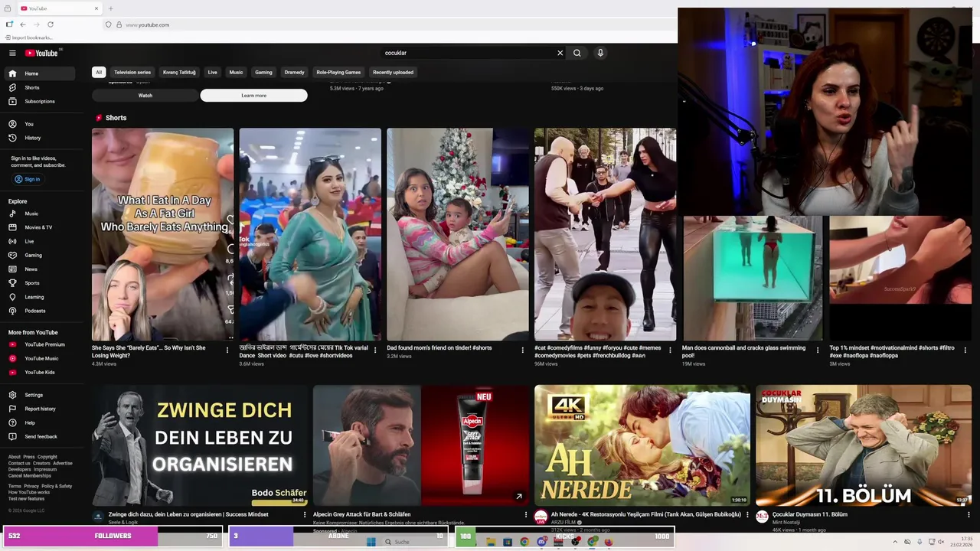Open the You section in sidebar

coord(41,124)
